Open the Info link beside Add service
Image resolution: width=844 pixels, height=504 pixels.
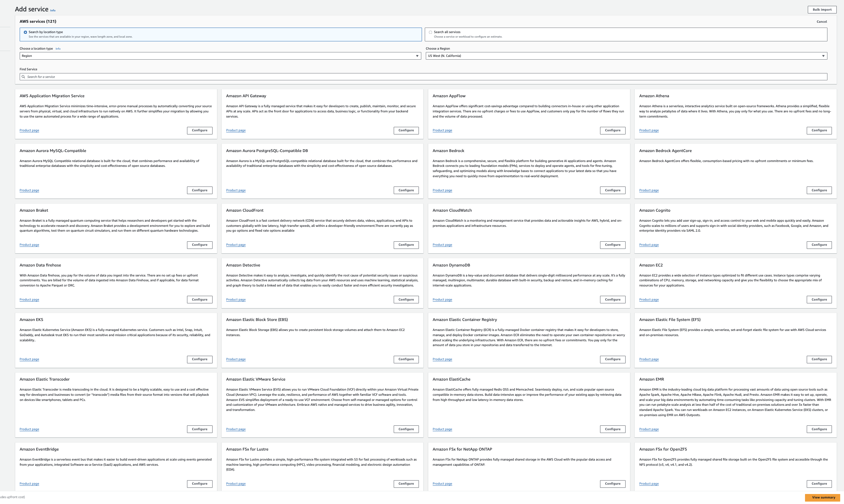(x=53, y=10)
